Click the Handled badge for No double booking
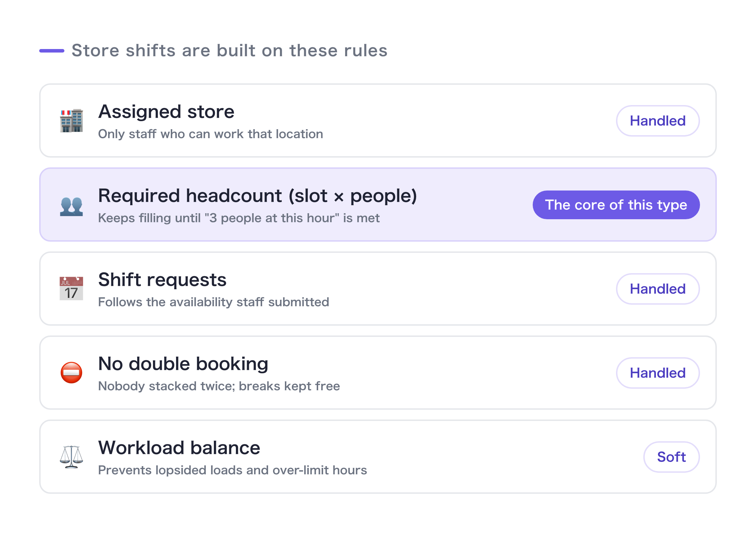The width and height of the screenshot is (756, 533). 658,373
